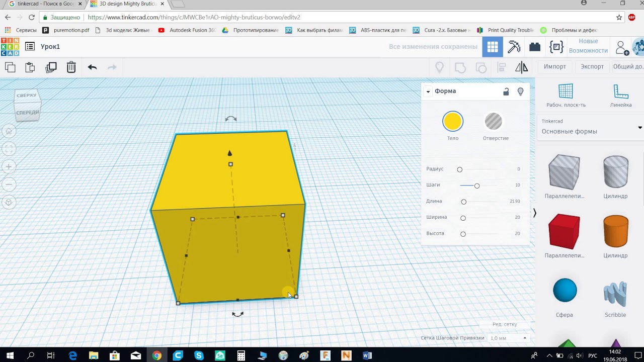The height and width of the screenshot is (362, 644).
Task: Open the Bricks mode icon
Action: coord(535,47)
